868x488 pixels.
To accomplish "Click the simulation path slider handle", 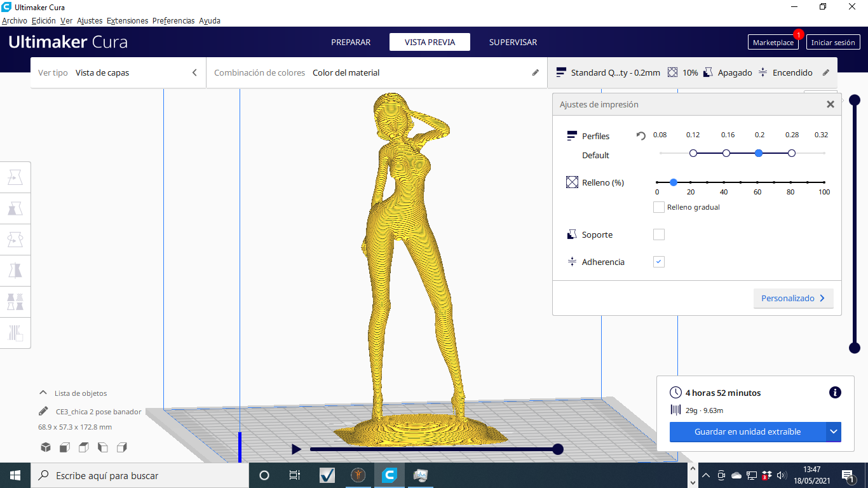I will tap(558, 449).
